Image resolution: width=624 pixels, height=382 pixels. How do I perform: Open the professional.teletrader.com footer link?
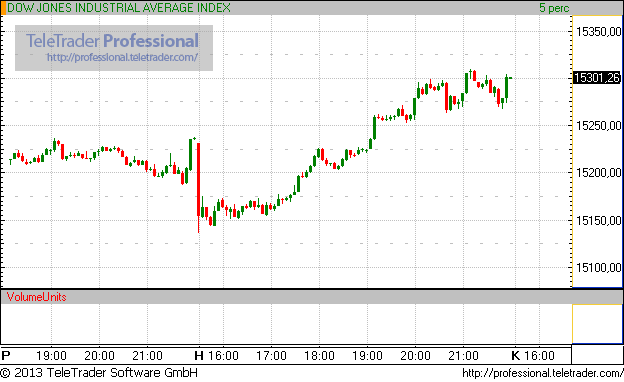coord(543,373)
